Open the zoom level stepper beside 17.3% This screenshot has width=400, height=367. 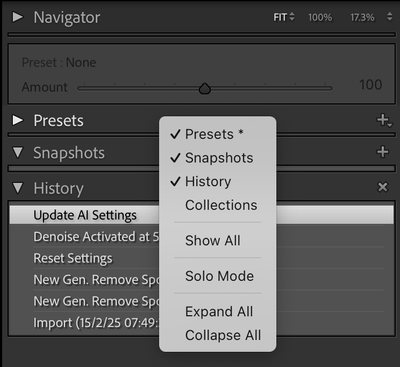pyautogui.click(x=389, y=17)
